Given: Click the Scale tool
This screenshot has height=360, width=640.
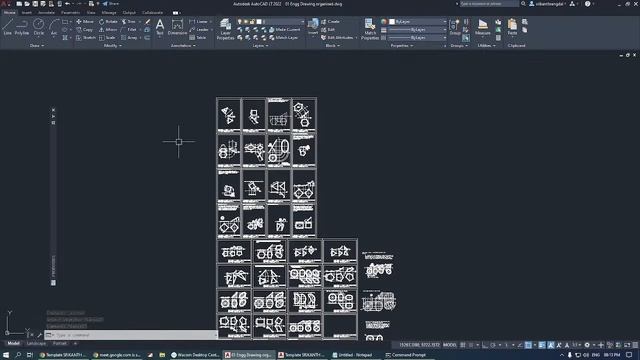Looking at the screenshot, I should tap(107, 38).
